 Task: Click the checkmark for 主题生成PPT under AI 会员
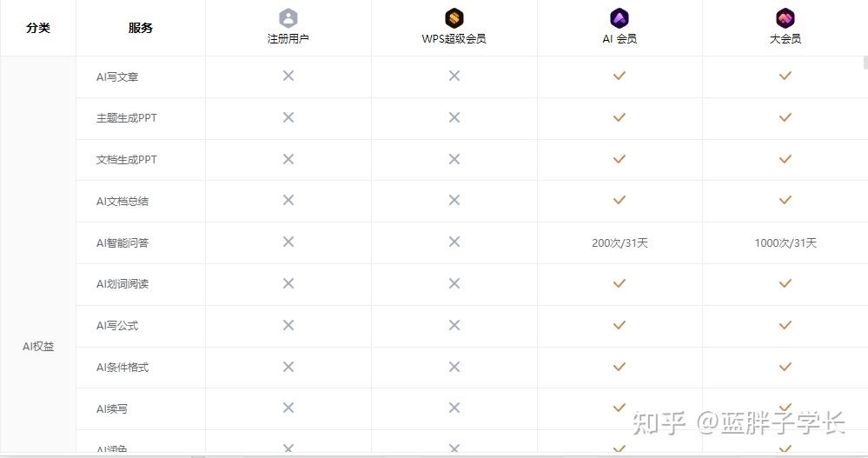620,117
